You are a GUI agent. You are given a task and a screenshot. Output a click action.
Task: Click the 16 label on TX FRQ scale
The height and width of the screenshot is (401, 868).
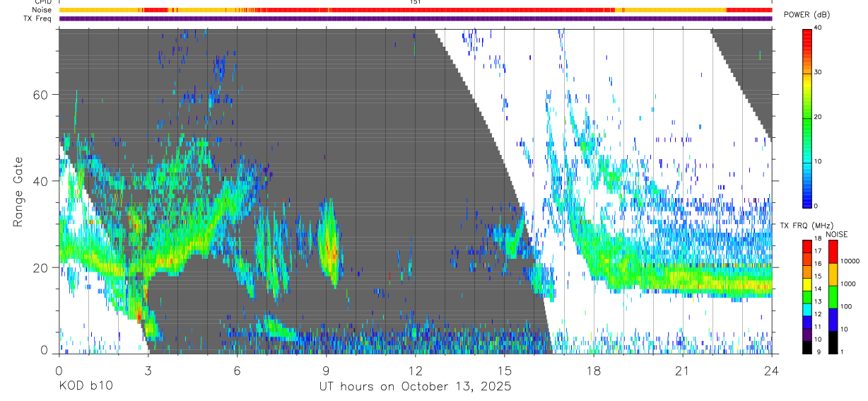(818, 264)
